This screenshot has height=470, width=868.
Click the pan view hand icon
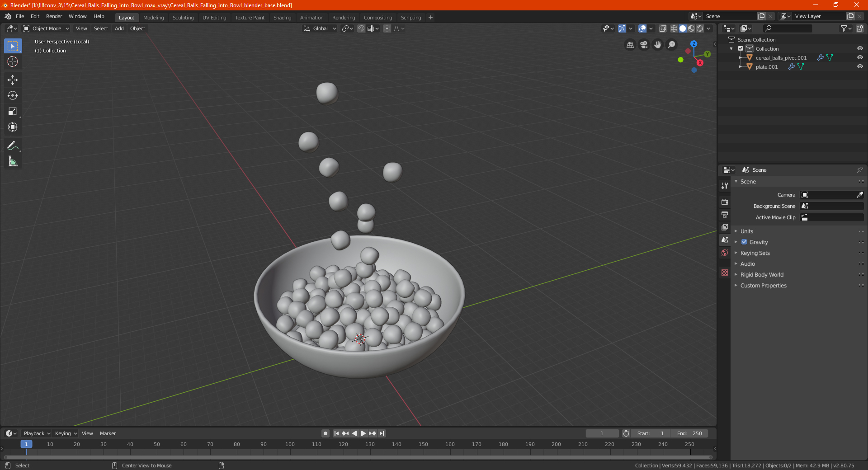click(x=658, y=45)
